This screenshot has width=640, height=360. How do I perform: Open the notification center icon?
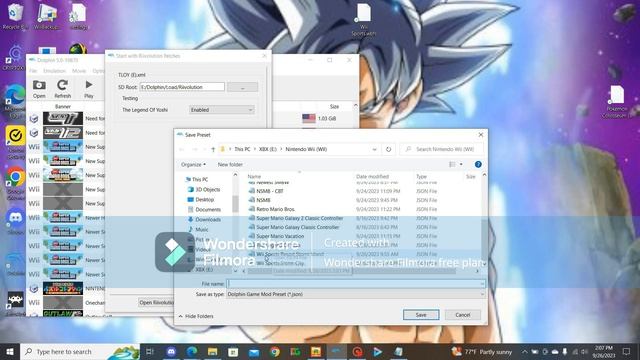pos(626,351)
